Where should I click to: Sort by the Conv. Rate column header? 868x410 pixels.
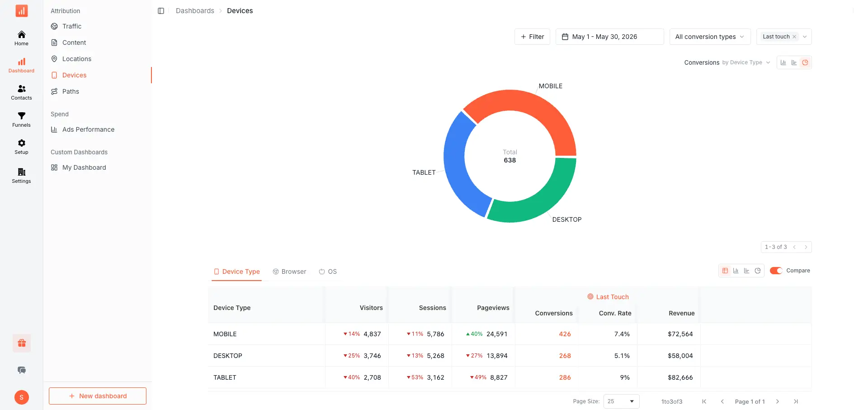[615, 313]
